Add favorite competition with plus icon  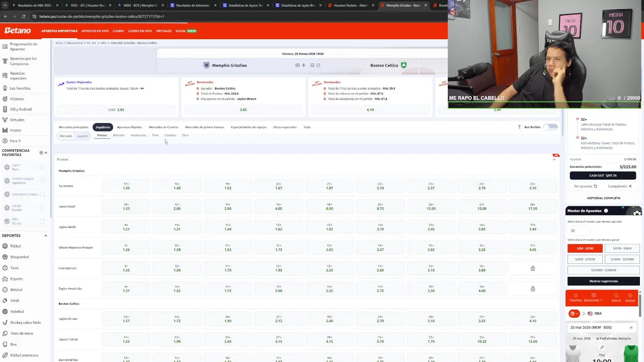pyautogui.click(x=41, y=152)
